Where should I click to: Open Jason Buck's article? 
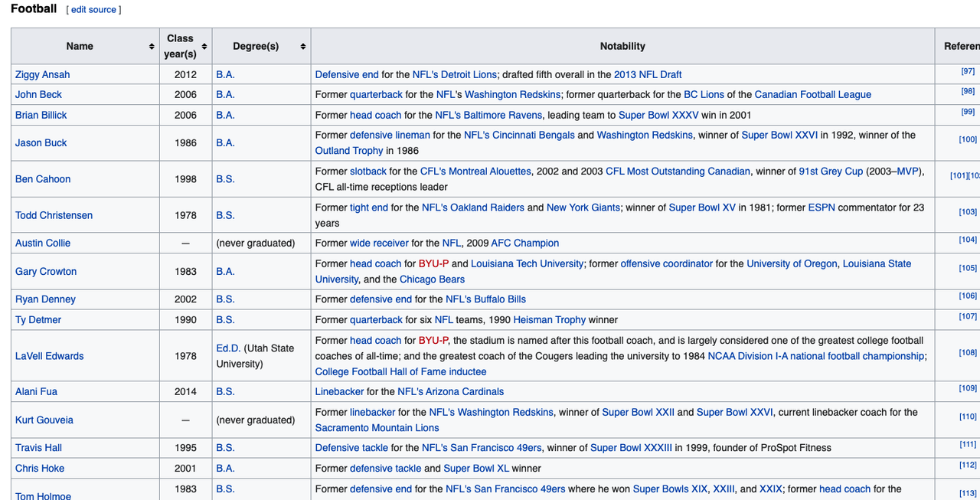pyautogui.click(x=41, y=142)
